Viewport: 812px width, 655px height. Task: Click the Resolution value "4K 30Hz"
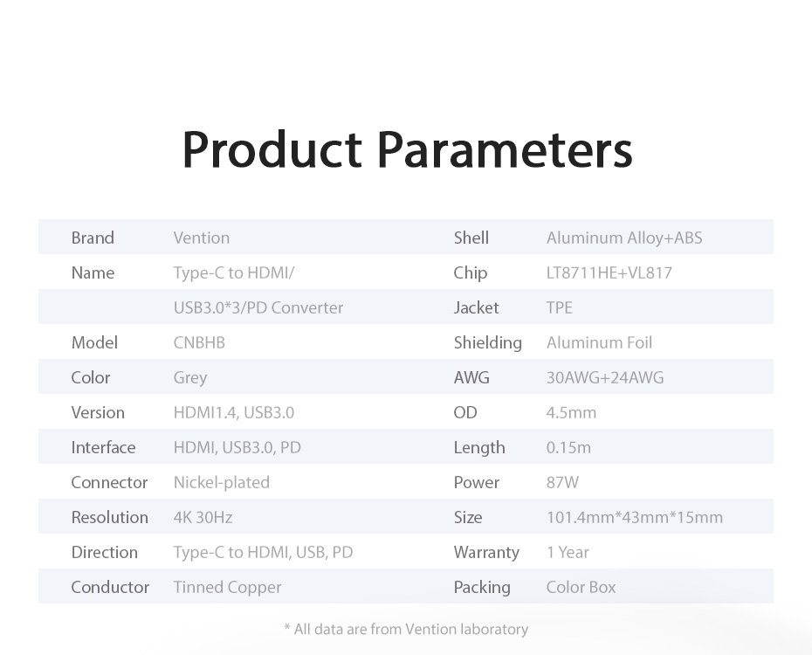point(203,517)
